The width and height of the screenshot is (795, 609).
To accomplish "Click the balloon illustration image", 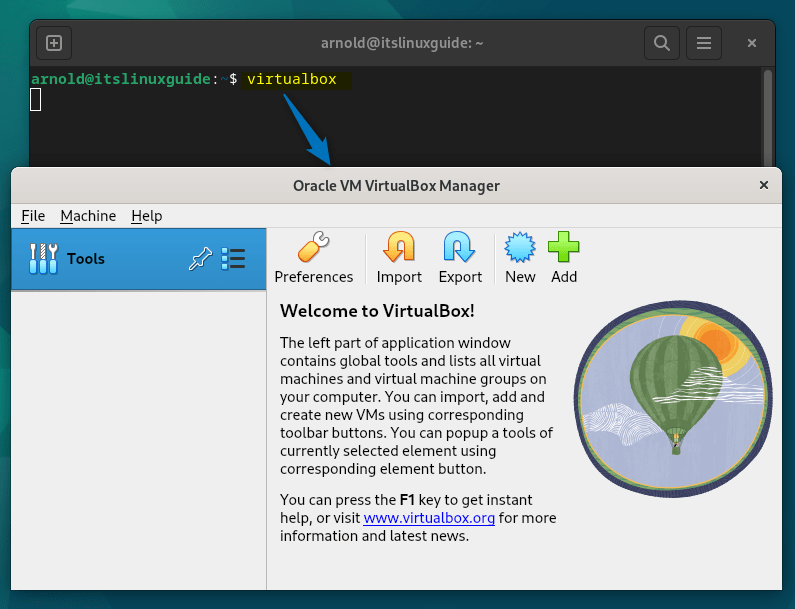I will 673,399.
